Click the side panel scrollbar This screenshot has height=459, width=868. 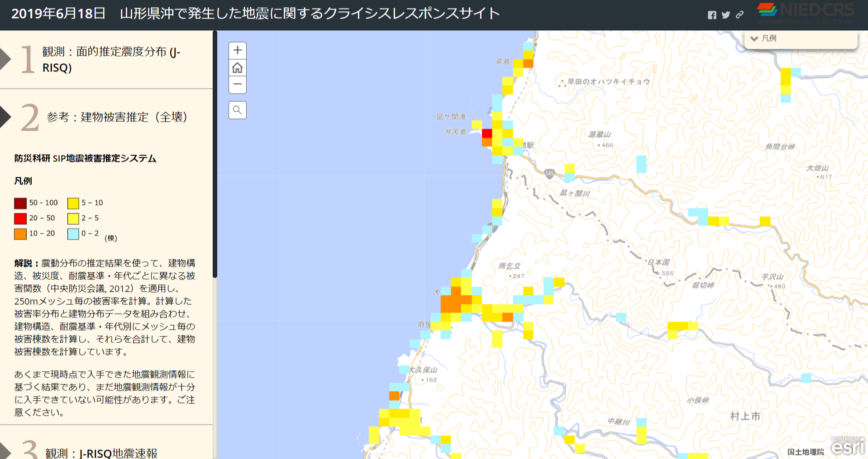tap(215, 154)
